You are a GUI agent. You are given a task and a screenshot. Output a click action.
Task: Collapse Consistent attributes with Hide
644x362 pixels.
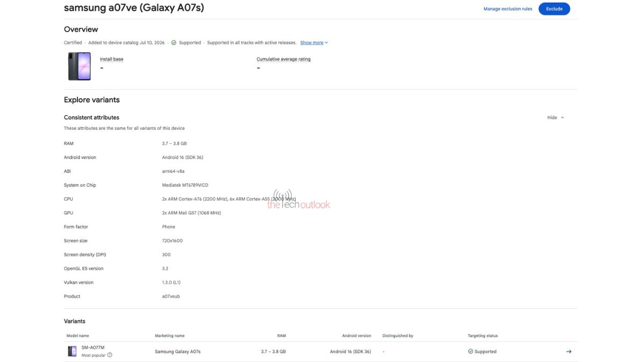click(555, 117)
